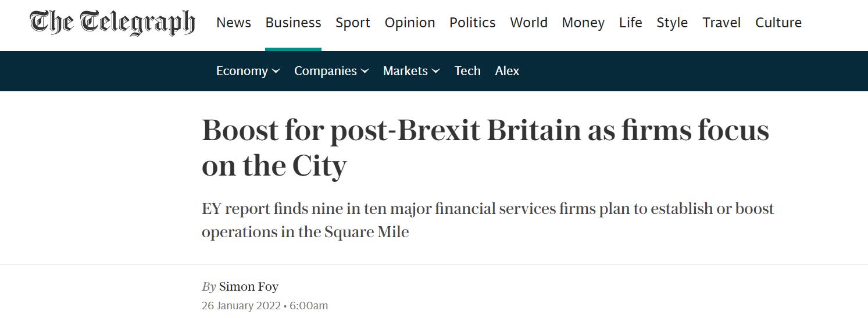Open the Travel section
868x318 pixels.
721,23
